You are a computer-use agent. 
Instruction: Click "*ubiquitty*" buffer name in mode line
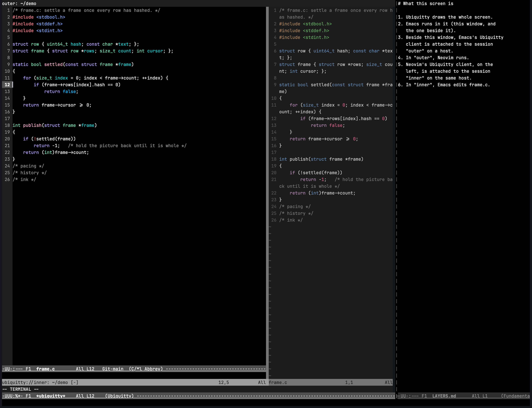click(51, 396)
